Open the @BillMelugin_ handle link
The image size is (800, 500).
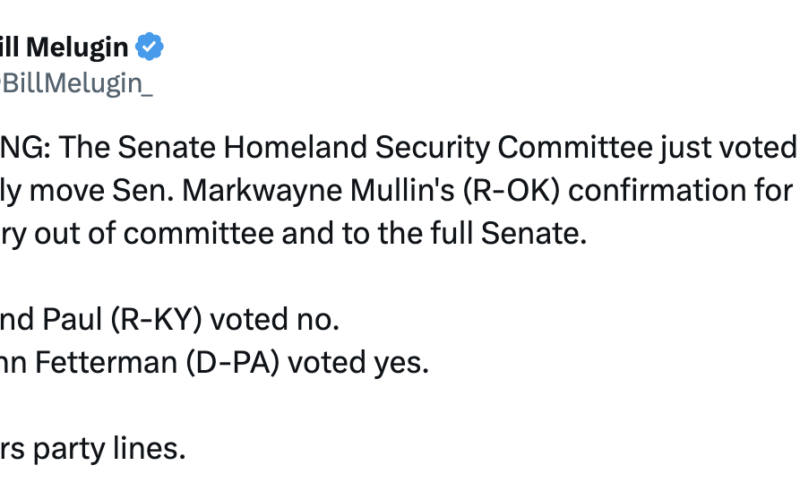[76, 83]
